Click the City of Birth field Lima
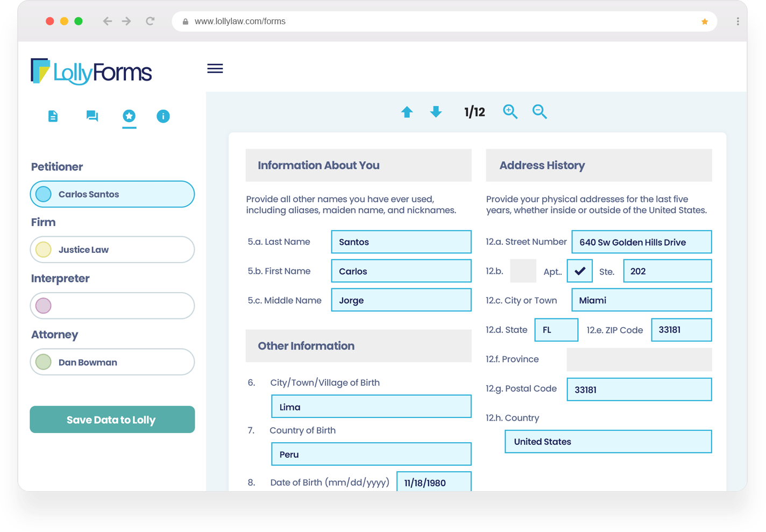Viewport: 766px width, 532px height. [371, 407]
